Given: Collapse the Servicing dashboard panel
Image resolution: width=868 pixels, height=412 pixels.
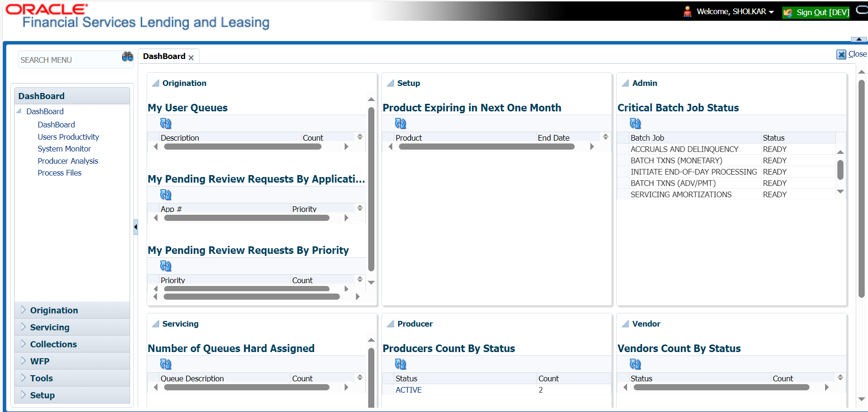Looking at the screenshot, I should (x=155, y=324).
